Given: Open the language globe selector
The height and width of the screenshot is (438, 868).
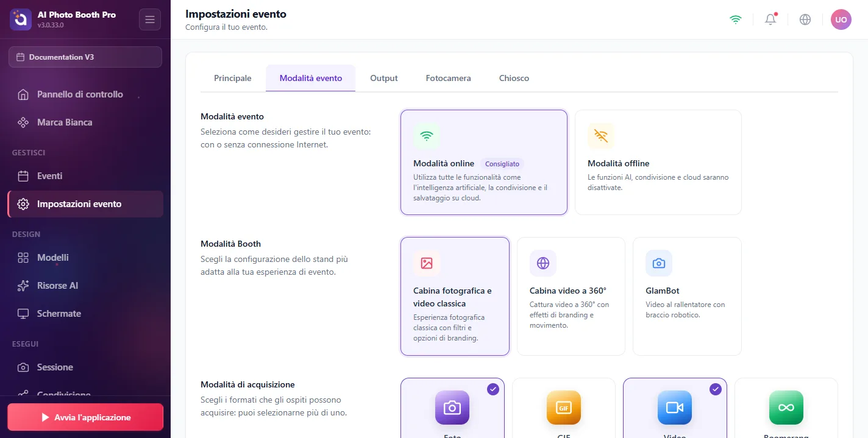Looking at the screenshot, I should point(805,19).
